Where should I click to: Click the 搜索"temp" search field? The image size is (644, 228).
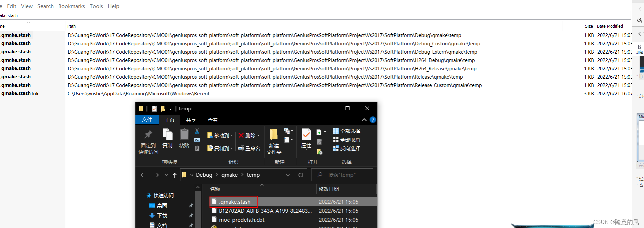(x=342, y=175)
